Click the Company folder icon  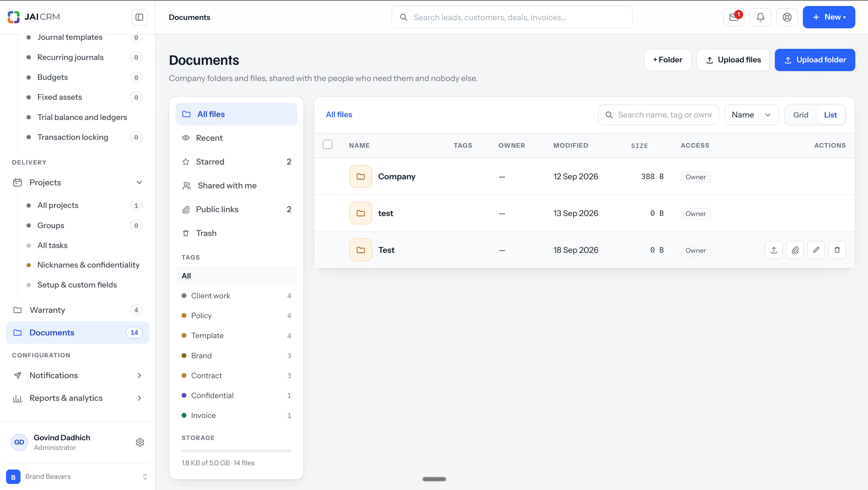point(360,177)
